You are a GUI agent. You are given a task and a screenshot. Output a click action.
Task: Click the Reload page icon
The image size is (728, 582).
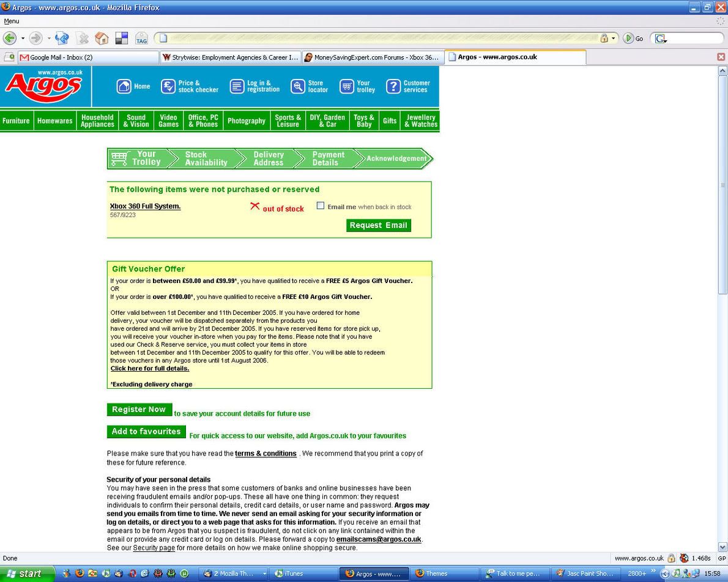point(62,38)
